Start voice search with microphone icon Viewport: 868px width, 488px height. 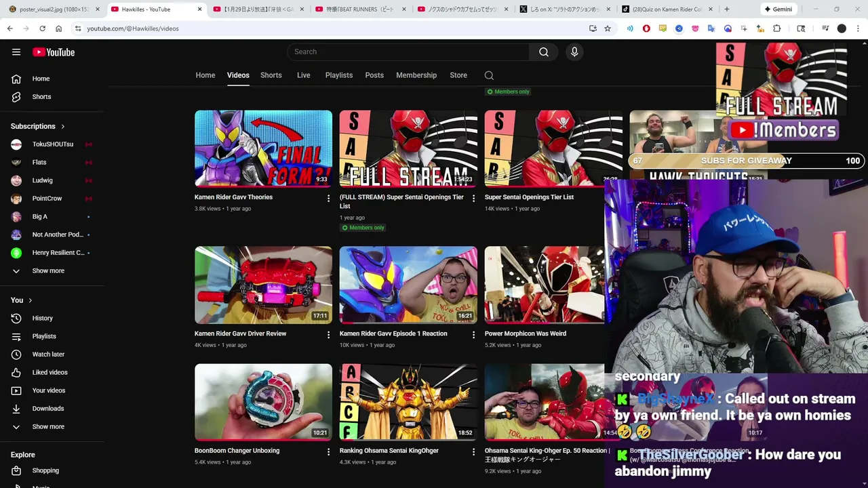574,52
